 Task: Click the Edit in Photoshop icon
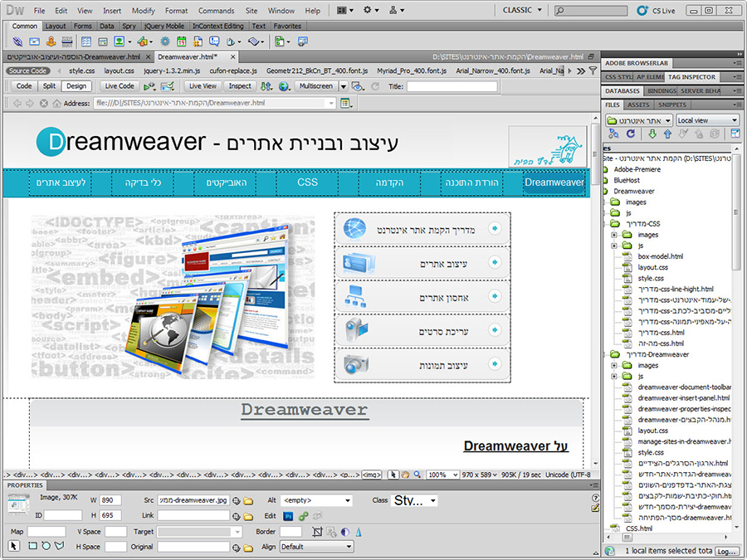pos(288,516)
